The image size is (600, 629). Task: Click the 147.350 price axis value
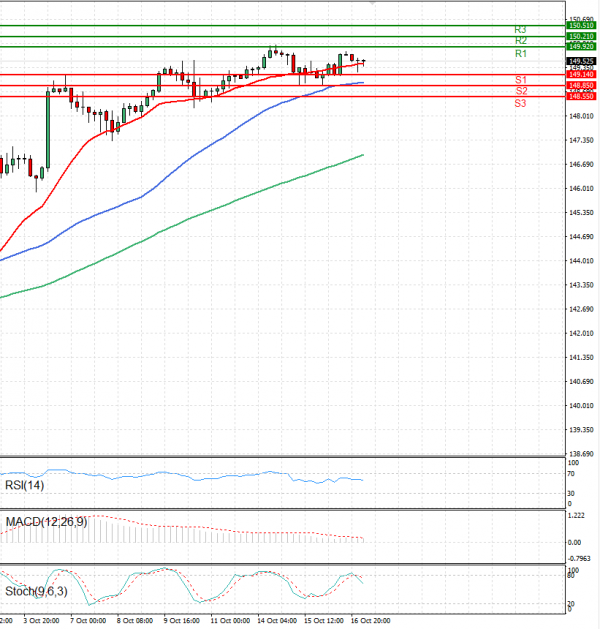(x=581, y=140)
